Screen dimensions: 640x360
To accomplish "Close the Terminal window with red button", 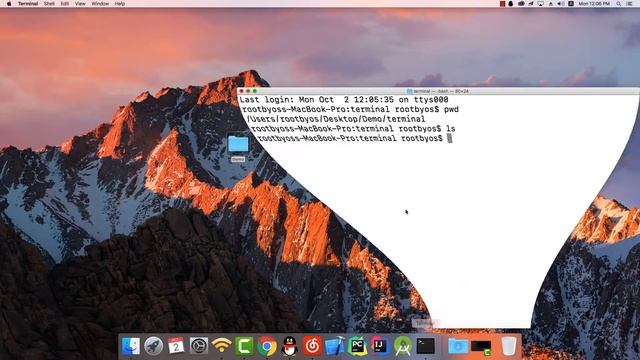I will pyautogui.click(x=242, y=91).
